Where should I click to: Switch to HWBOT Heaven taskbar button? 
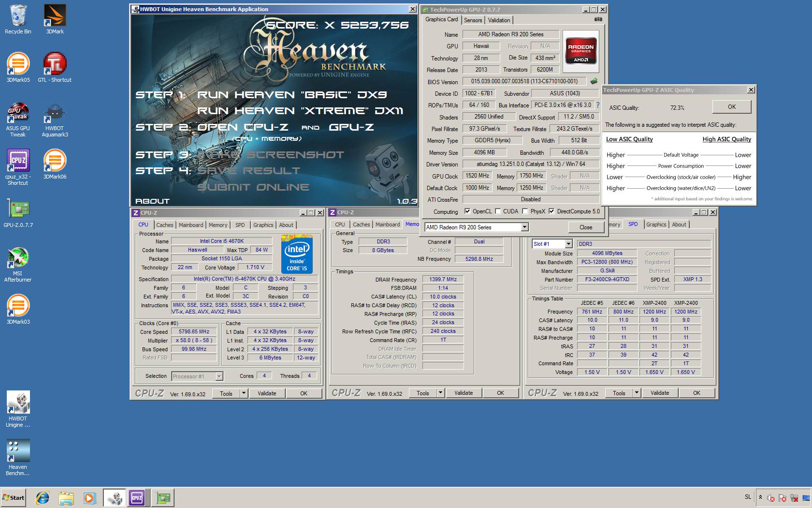coord(114,498)
